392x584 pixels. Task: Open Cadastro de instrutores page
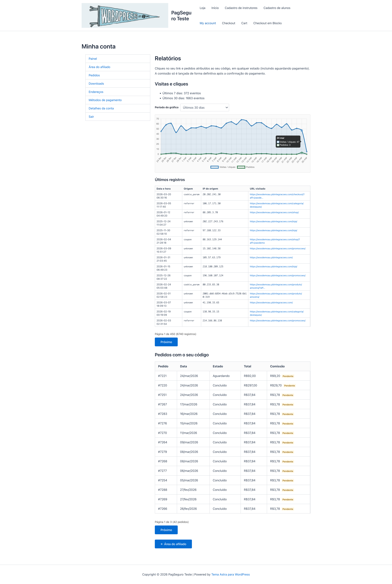point(241,8)
